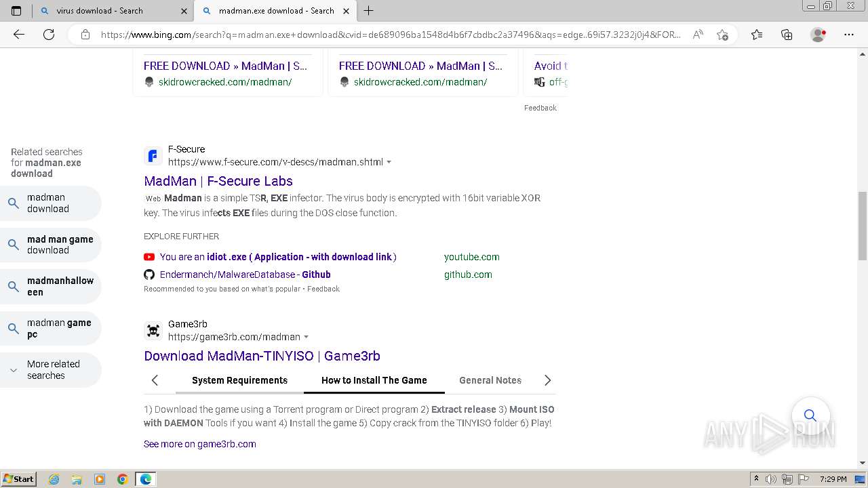
Task: Close the 'madman.exe download' tab
Action: pyautogui.click(x=347, y=11)
